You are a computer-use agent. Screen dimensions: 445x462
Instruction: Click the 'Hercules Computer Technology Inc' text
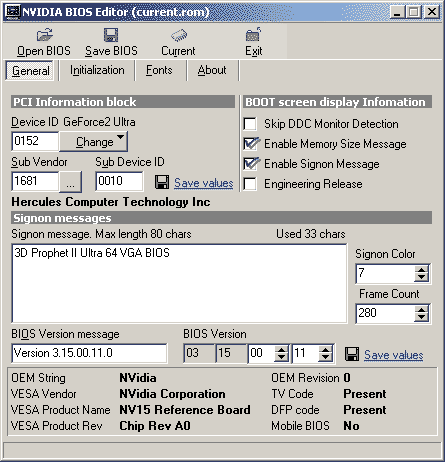(111, 202)
